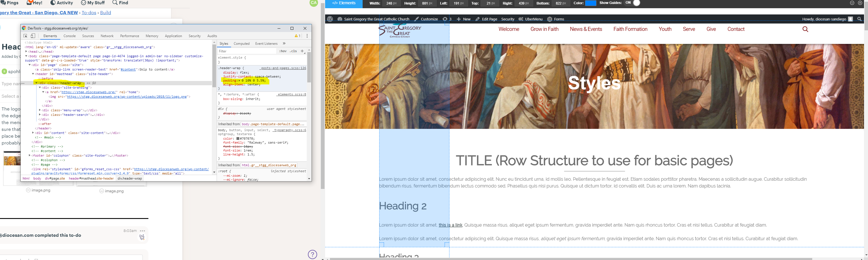This screenshot has width=868, height=260.
Task: Click the WordPress logo in admin bar
Action: (x=330, y=19)
